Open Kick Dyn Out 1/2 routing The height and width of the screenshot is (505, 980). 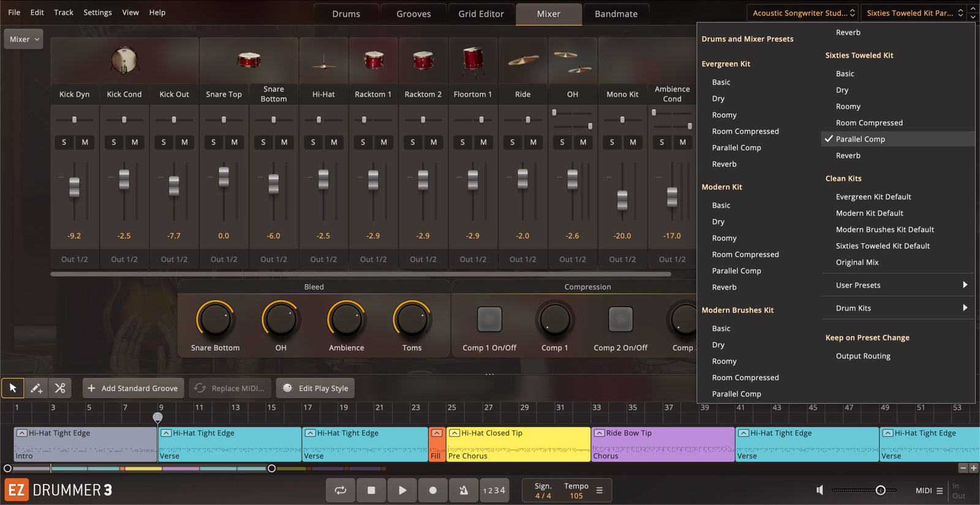[x=75, y=260]
